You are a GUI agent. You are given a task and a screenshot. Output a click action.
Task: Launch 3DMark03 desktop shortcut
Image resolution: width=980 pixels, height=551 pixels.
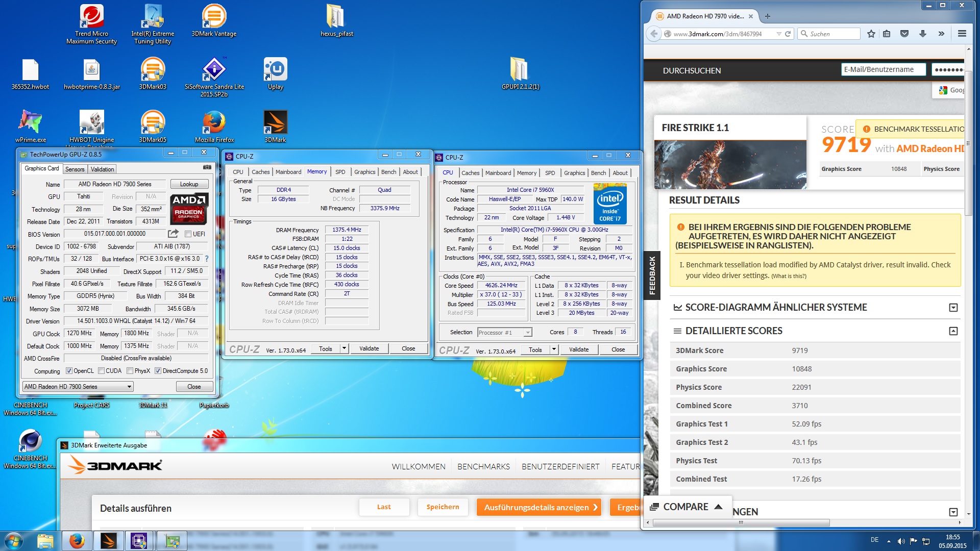click(153, 74)
